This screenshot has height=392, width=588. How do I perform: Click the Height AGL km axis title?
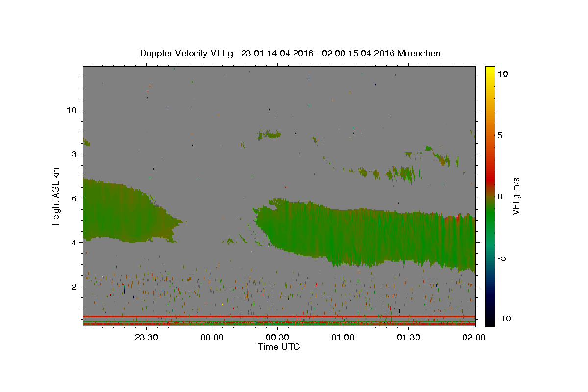tap(56, 196)
